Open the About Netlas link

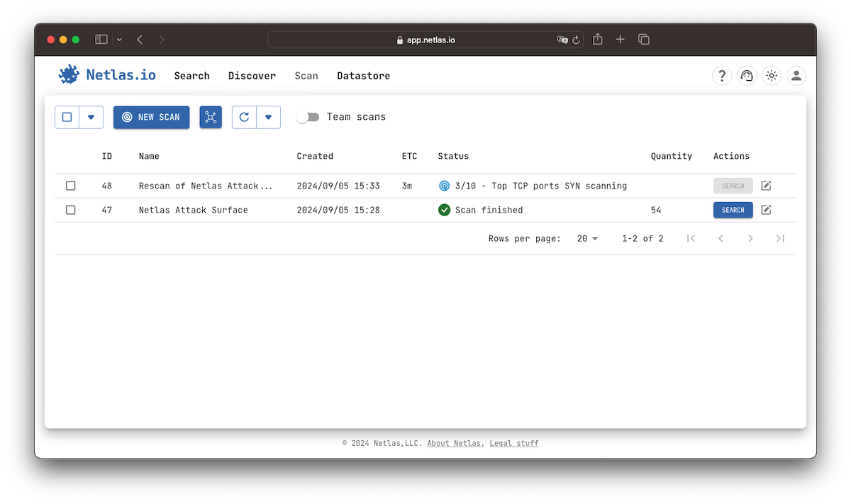453,443
